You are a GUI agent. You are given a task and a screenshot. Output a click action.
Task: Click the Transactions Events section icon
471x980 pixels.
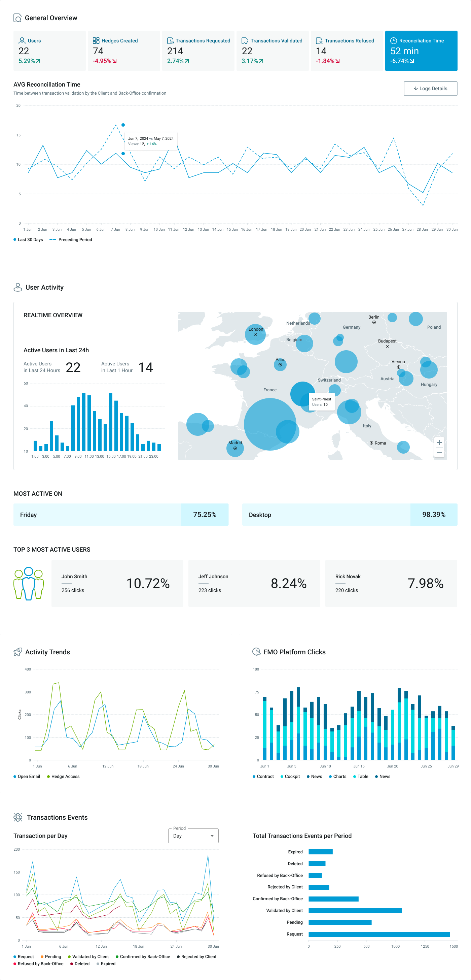pyautogui.click(x=18, y=817)
